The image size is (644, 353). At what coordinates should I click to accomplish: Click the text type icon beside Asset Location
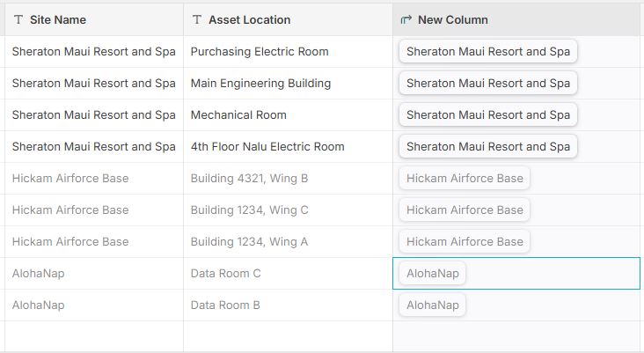[x=197, y=19]
